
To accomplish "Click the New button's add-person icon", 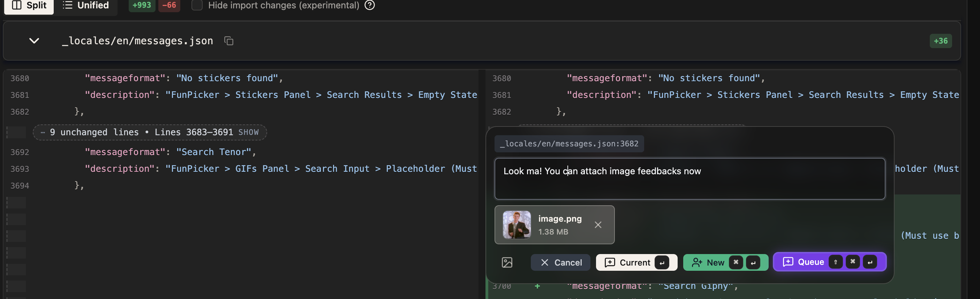I will point(696,262).
